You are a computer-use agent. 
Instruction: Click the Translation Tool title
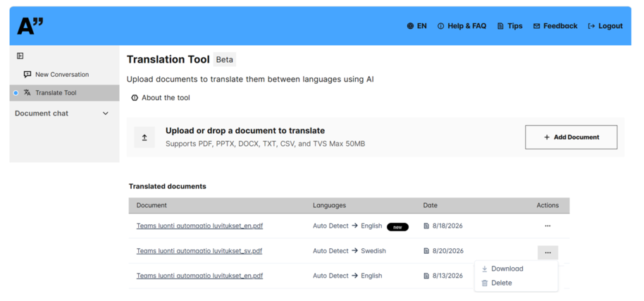pyautogui.click(x=168, y=59)
